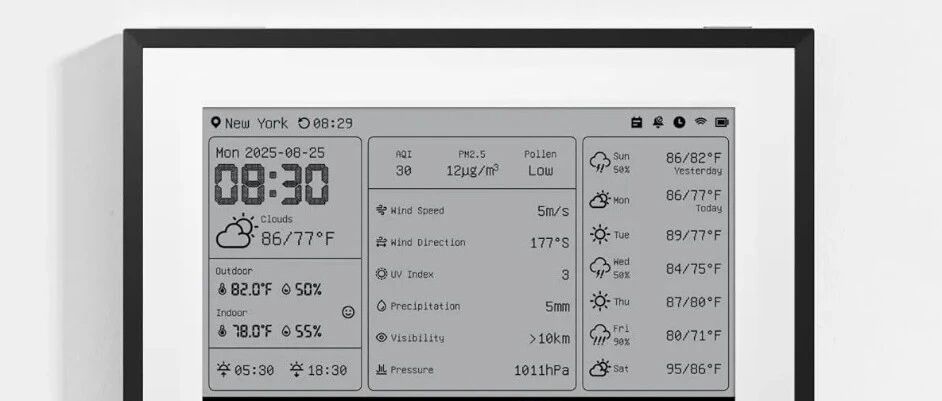Click the refresh icon next to 08:29
Viewport: 942px width, 401px height.
(304, 123)
